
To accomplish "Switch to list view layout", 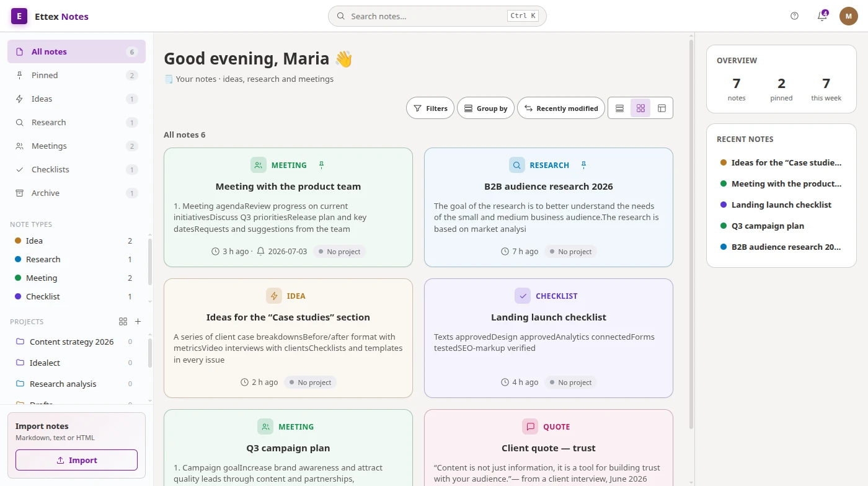I will pyautogui.click(x=619, y=108).
